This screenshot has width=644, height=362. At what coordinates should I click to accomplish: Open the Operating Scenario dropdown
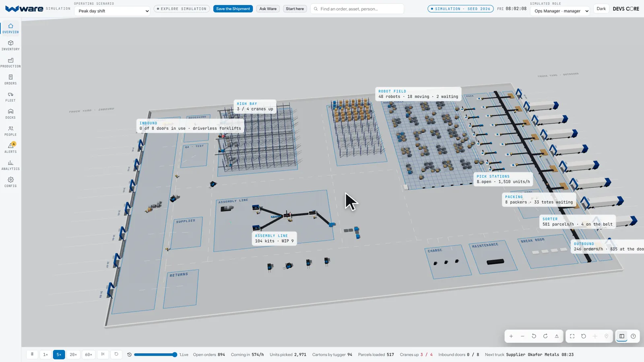tap(112, 11)
